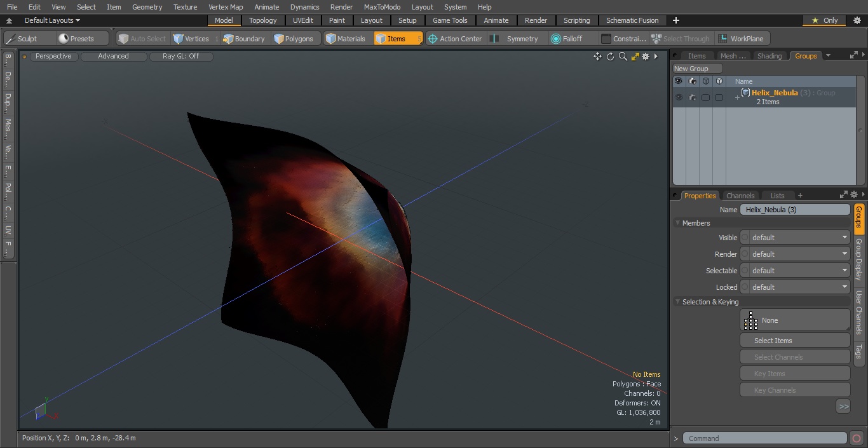Click the yellow maximize viewport arrows icon
Viewport: 868px width, 448px height.
(635, 57)
